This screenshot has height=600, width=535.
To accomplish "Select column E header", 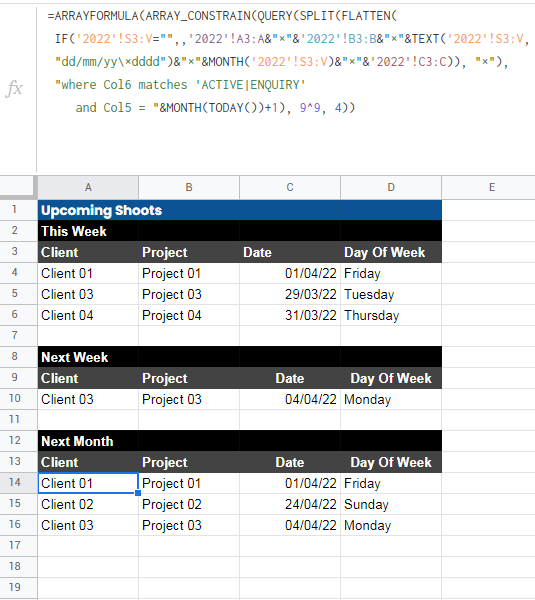I will point(492,188).
